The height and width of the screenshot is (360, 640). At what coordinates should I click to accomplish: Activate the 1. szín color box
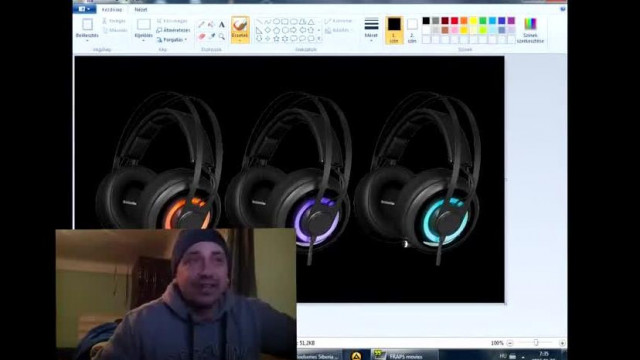[394, 30]
